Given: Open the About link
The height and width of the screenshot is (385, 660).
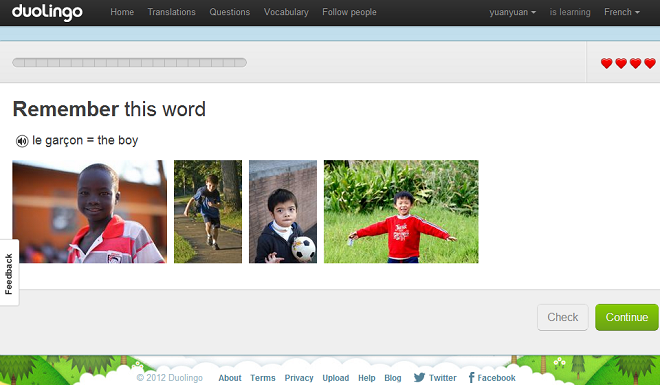Looking at the screenshot, I should [x=230, y=378].
